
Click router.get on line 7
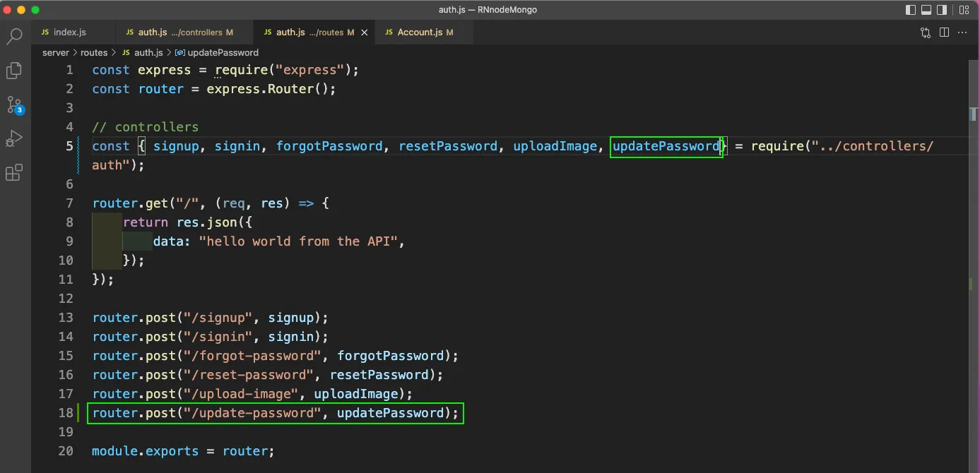[x=130, y=203]
